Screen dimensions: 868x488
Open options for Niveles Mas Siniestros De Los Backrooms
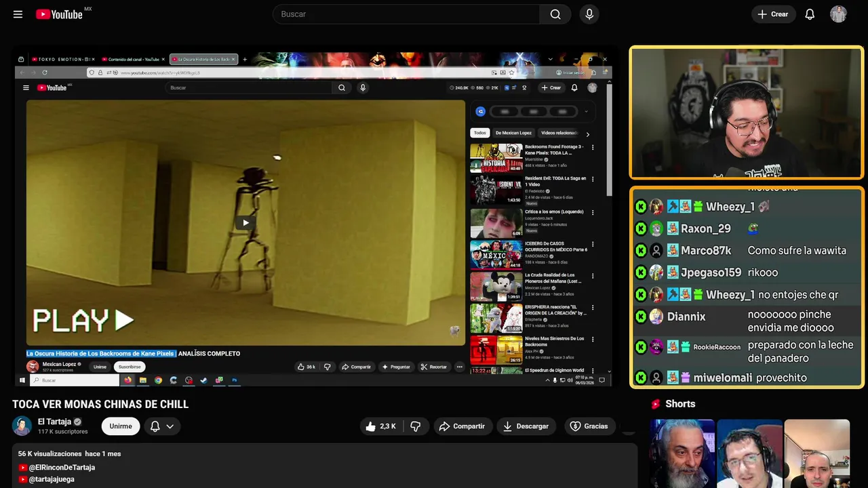(593, 340)
